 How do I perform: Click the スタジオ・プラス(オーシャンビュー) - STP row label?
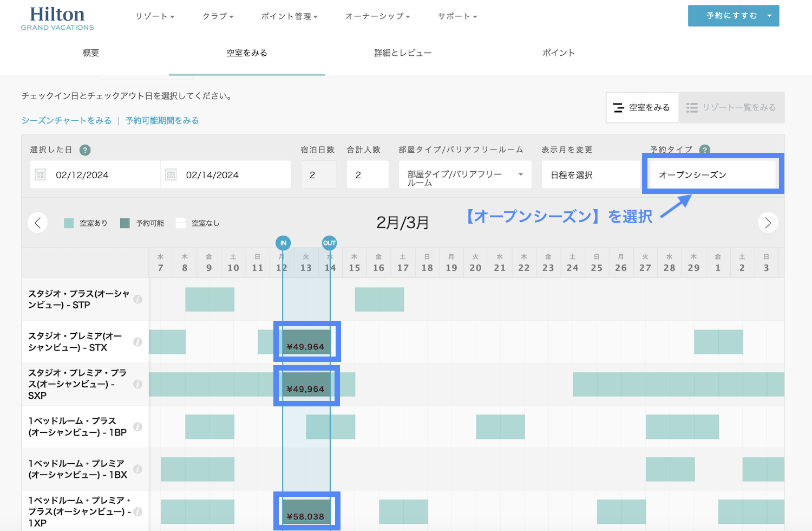pos(79,299)
